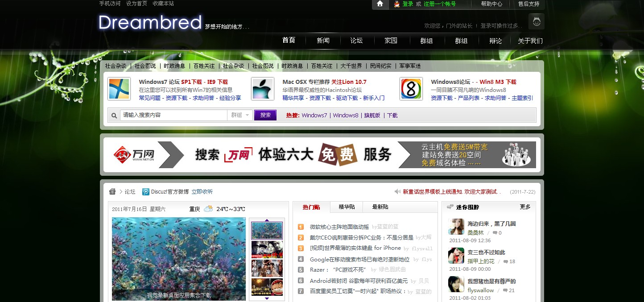Click the QQ penguin login icon
Viewport: 644px width, 302px height.
point(397,4)
